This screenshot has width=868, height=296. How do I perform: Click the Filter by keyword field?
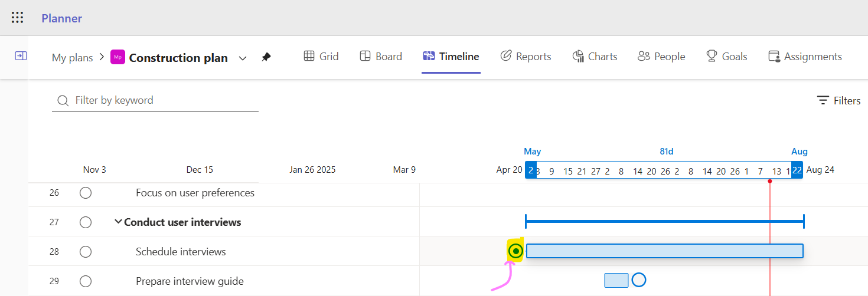tap(155, 101)
